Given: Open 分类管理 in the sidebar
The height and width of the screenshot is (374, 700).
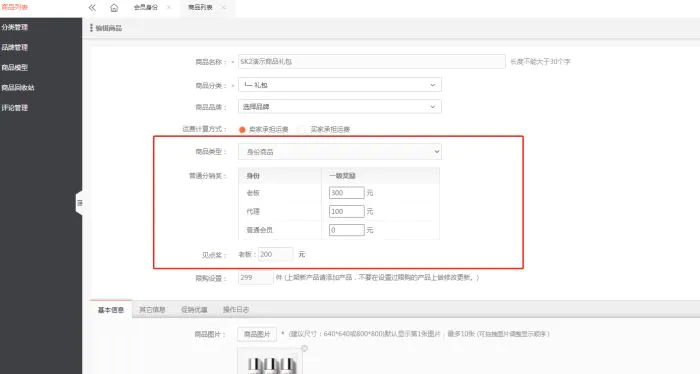Looking at the screenshot, I should click(15, 27).
